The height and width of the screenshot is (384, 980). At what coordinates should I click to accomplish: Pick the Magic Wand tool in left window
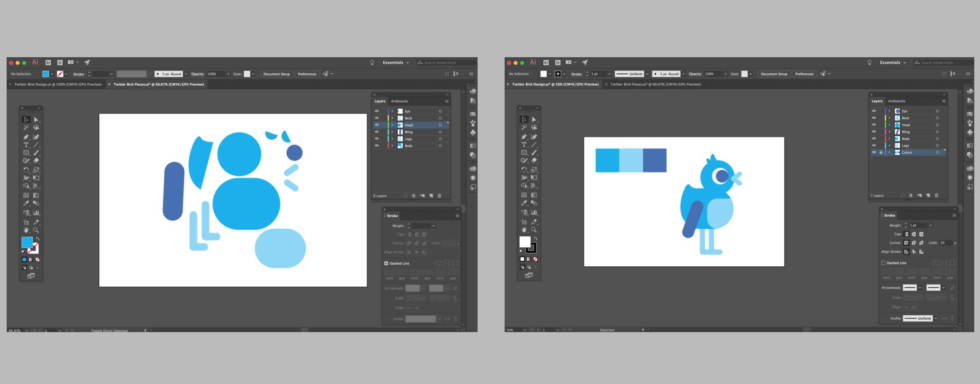26,128
